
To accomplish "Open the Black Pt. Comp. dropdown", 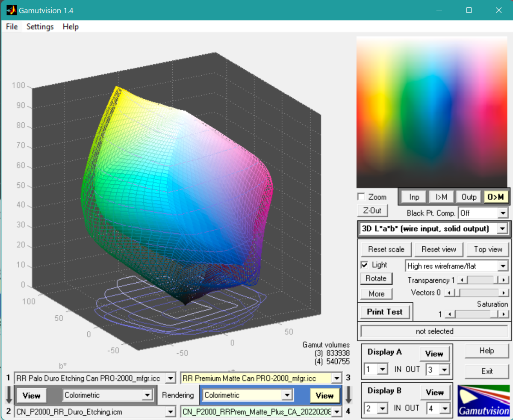I will click(502, 213).
